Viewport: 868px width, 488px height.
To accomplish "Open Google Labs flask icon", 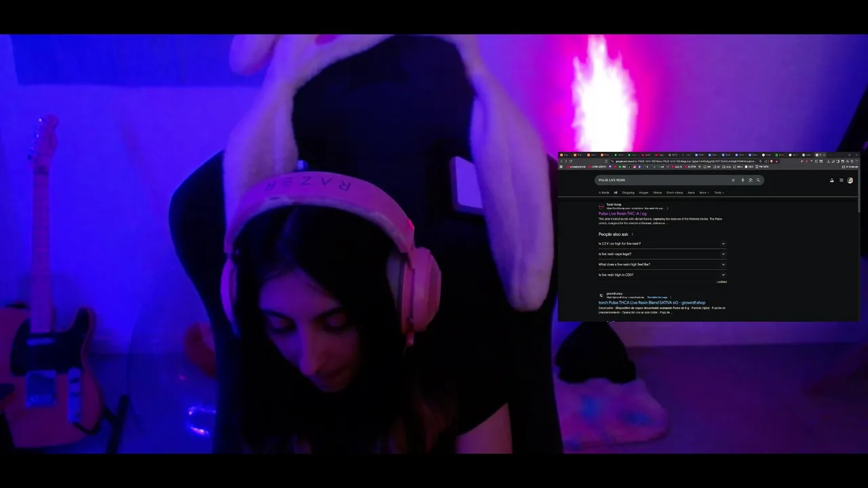I will [832, 180].
